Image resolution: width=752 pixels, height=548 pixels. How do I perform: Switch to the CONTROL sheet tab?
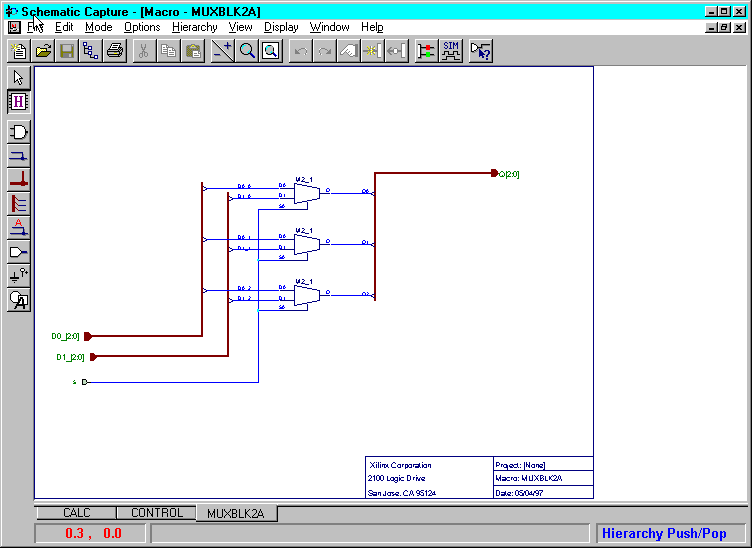pyautogui.click(x=157, y=513)
